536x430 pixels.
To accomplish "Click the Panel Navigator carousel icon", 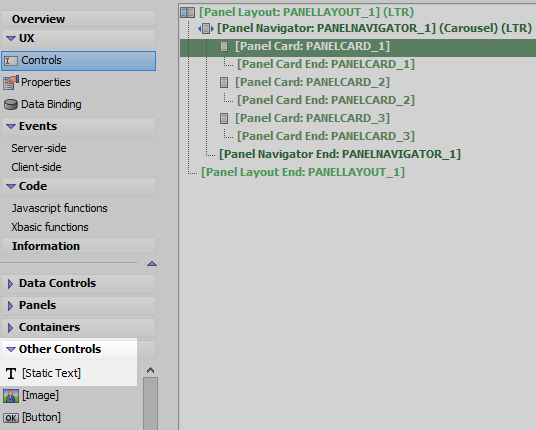I will click(x=206, y=28).
